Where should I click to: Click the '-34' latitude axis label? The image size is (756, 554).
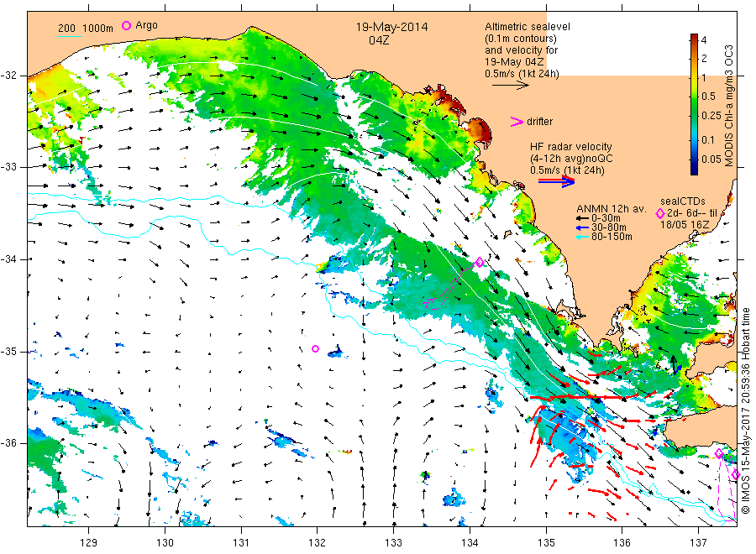pyautogui.click(x=9, y=259)
